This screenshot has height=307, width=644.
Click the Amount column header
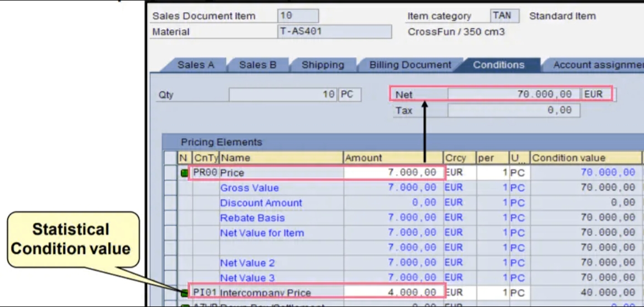pyautogui.click(x=393, y=158)
